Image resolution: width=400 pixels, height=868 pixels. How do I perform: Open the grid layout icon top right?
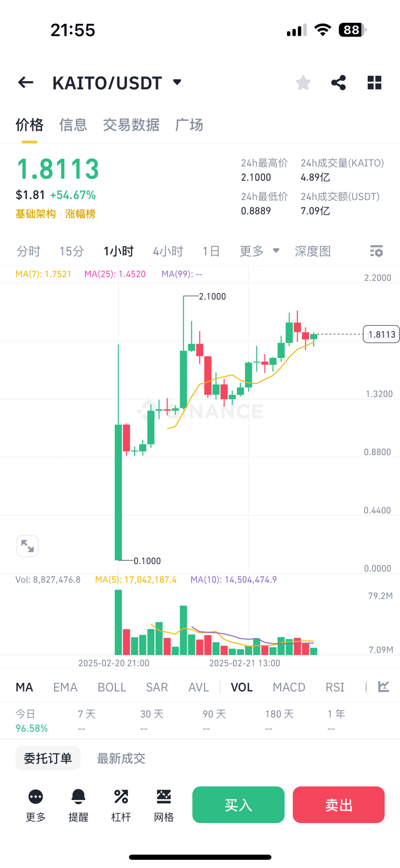point(374,82)
